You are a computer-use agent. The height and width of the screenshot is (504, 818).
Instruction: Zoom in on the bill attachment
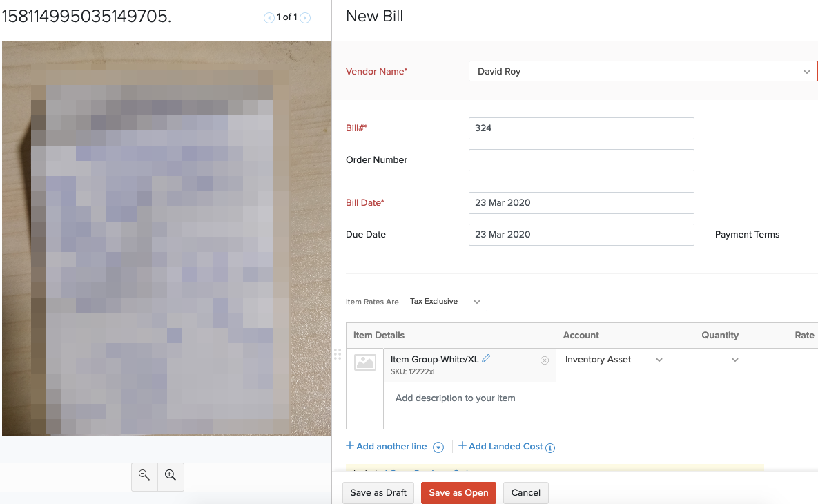pyautogui.click(x=171, y=476)
